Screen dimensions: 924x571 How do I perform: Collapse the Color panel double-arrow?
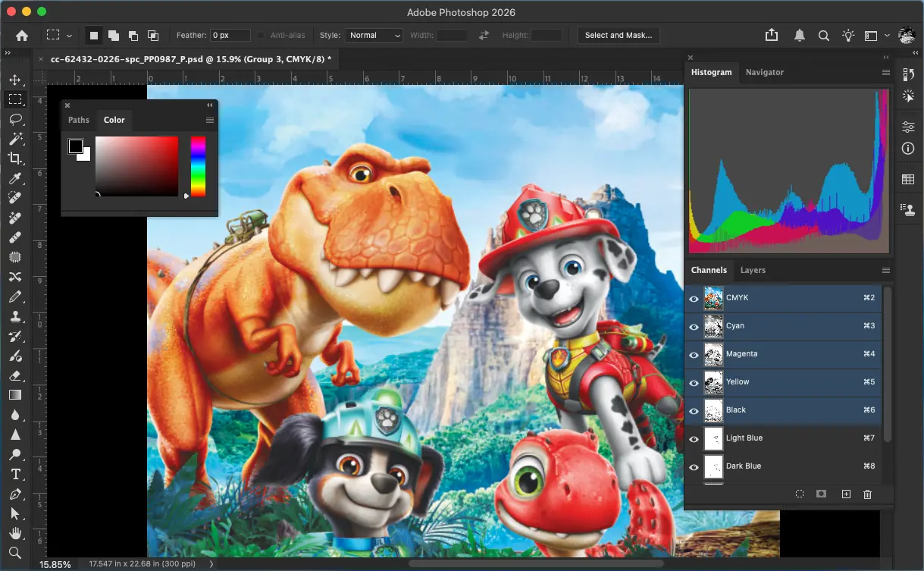click(x=210, y=105)
